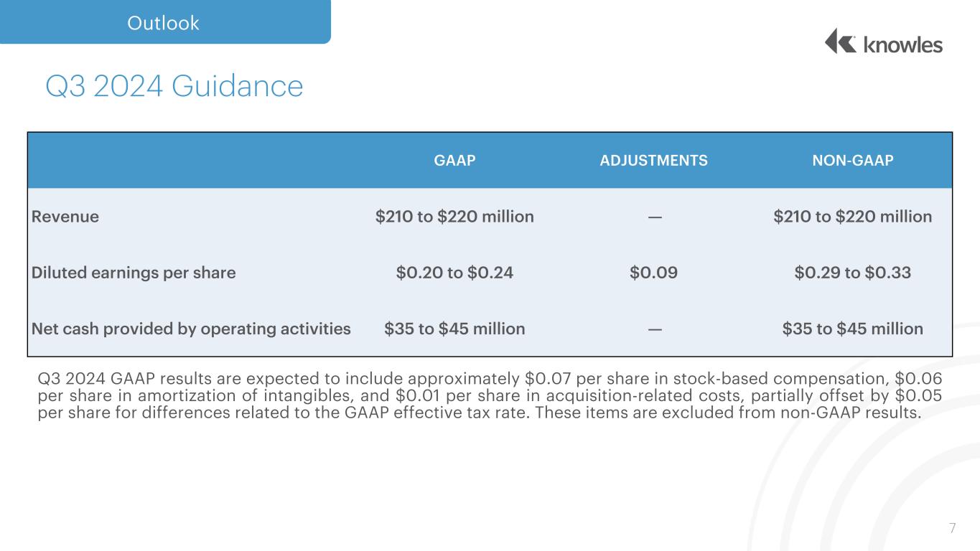The width and height of the screenshot is (980, 551).
Task: Click the Q3 2024 Guidance slide title
Action: coord(174,87)
